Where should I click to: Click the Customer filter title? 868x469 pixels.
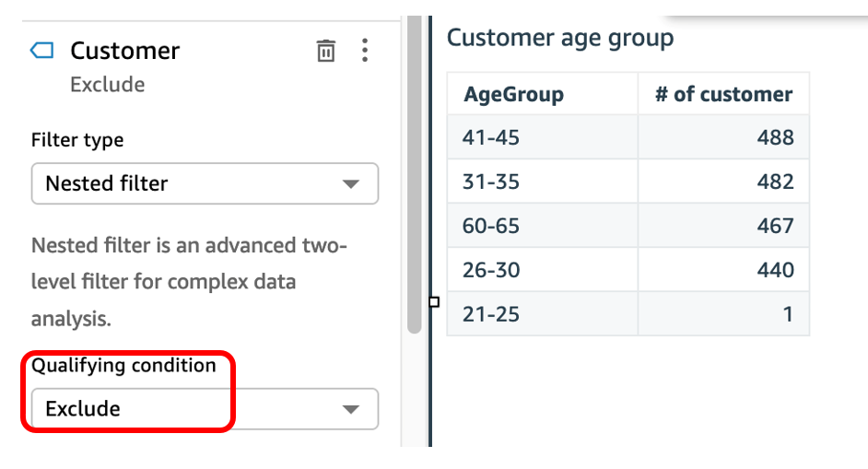tap(124, 51)
